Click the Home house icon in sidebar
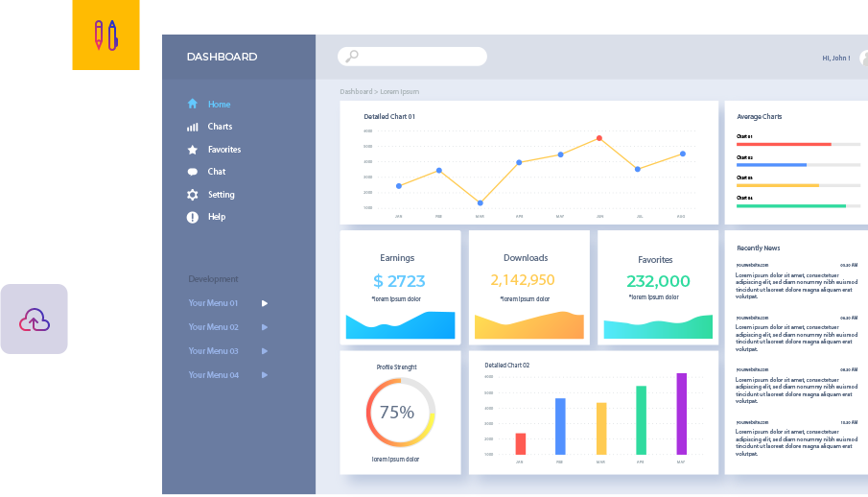868x497 pixels. click(x=192, y=104)
